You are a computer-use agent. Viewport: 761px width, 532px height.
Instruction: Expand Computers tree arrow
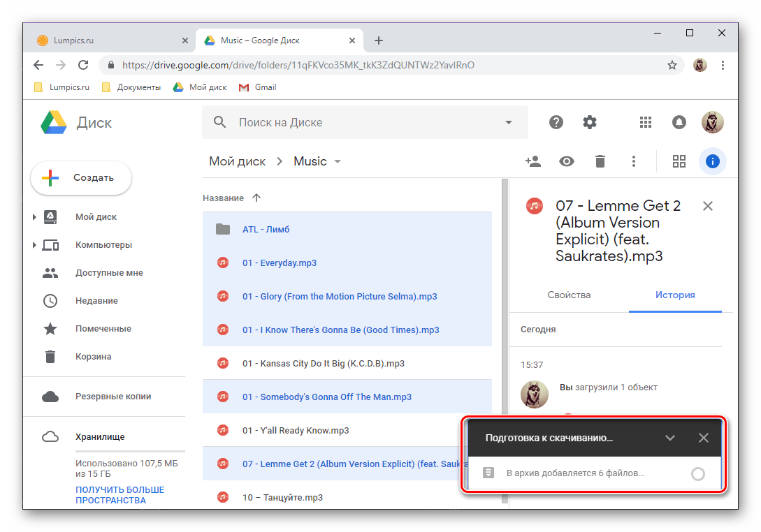point(34,245)
